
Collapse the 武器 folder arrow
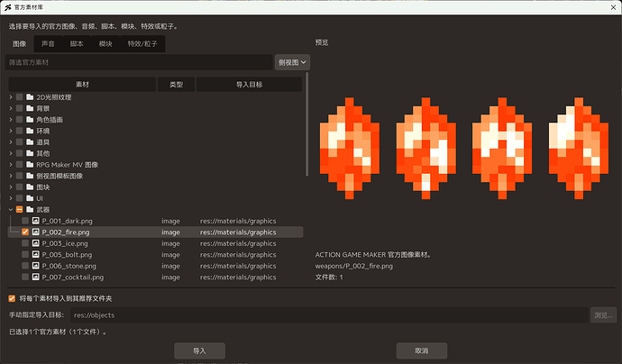(x=11, y=209)
